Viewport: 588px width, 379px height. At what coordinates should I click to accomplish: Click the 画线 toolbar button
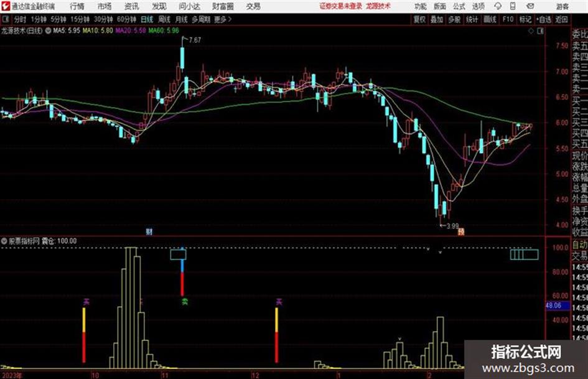click(x=490, y=19)
